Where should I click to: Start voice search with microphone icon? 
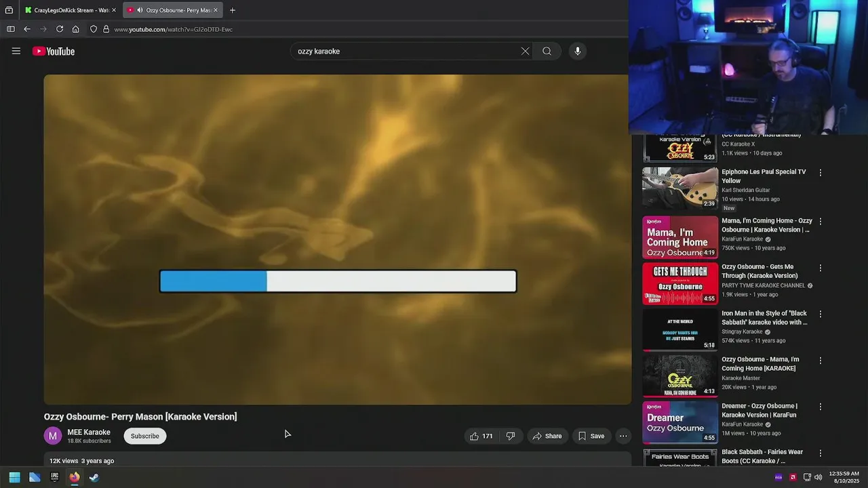(x=577, y=52)
